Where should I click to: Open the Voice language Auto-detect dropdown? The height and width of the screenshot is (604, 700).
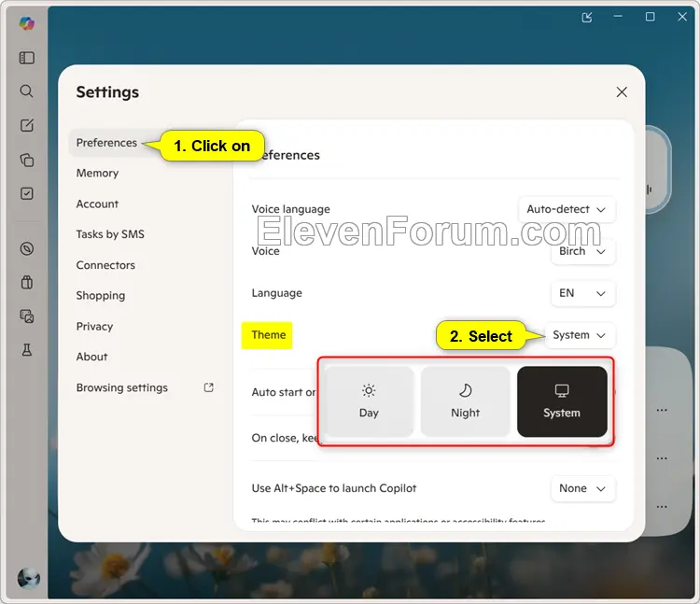click(567, 209)
